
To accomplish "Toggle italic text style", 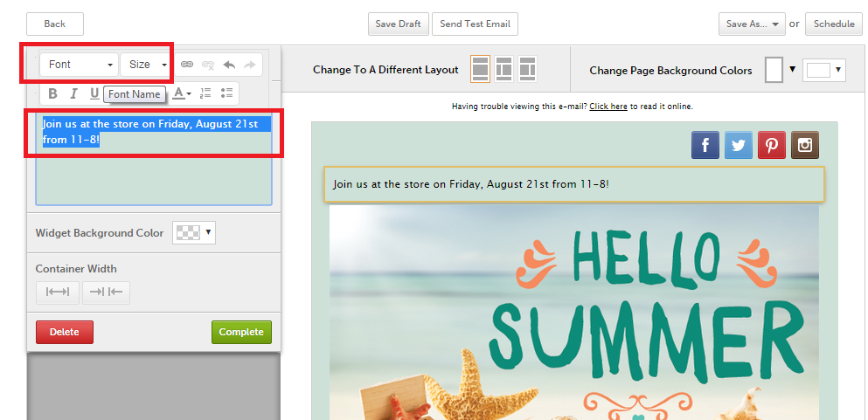I will 73,93.
